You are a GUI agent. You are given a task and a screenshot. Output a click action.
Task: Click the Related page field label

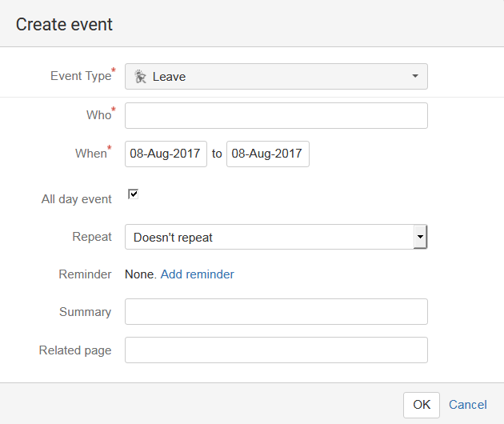(75, 350)
